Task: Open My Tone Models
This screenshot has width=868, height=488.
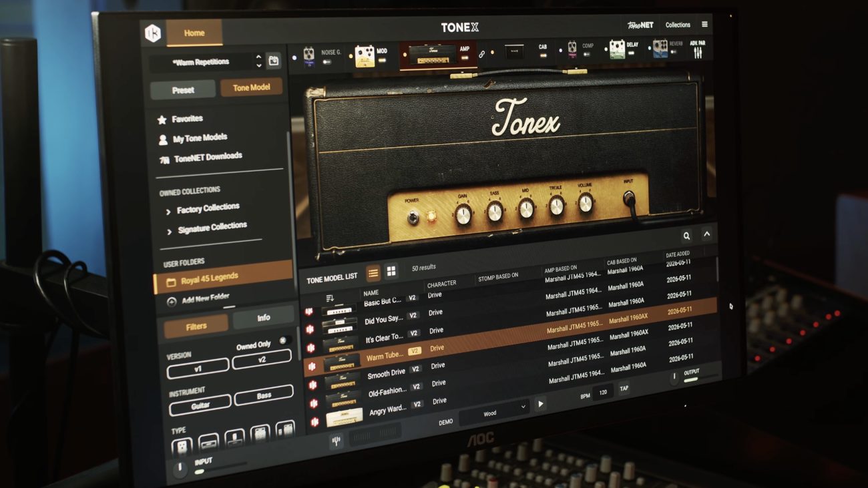Action: pyautogui.click(x=192, y=138)
